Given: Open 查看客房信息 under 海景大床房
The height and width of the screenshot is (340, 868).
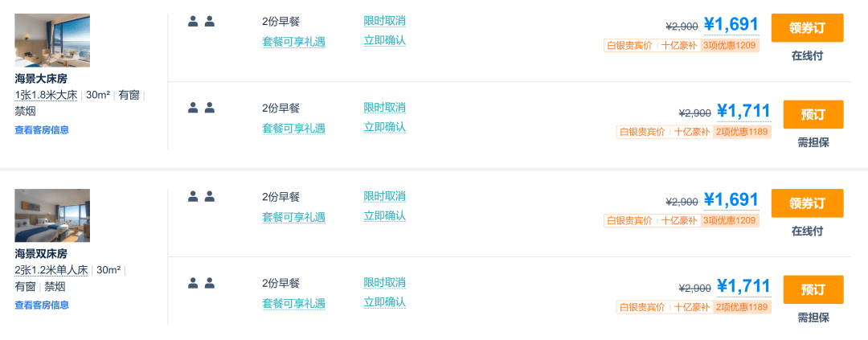Looking at the screenshot, I should point(42,130).
